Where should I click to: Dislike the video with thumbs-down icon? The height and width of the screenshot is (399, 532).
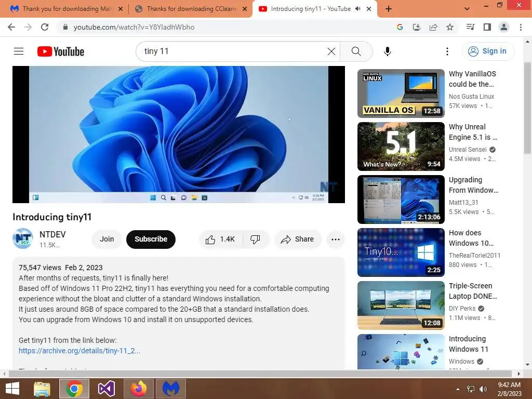[256, 239]
